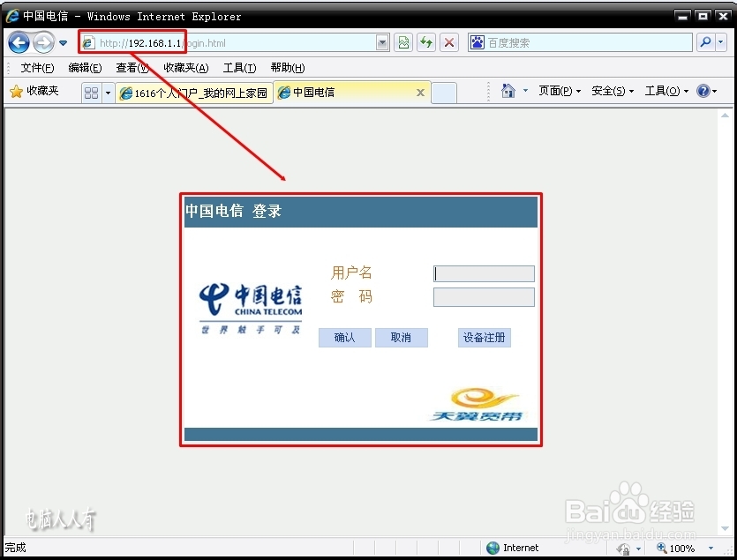The image size is (737, 560).
Task: Open the 收藏夹(A) menu
Action: pyautogui.click(x=186, y=68)
